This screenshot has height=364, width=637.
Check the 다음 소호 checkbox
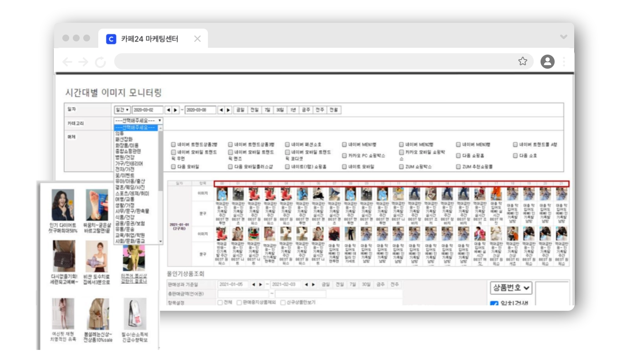pyautogui.click(x=516, y=156)
